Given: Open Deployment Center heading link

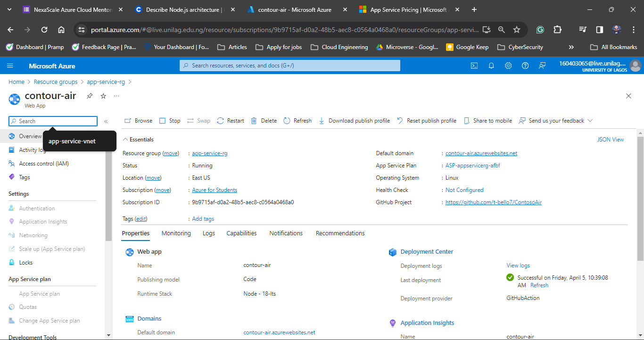Looking at the screenshot, I should [x=427, y=252].
